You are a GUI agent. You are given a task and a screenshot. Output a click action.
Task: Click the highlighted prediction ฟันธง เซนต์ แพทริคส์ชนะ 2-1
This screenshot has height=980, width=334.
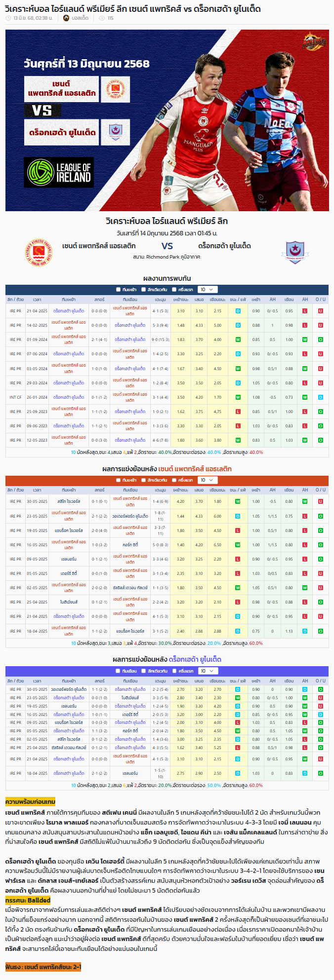coord(43,967)
